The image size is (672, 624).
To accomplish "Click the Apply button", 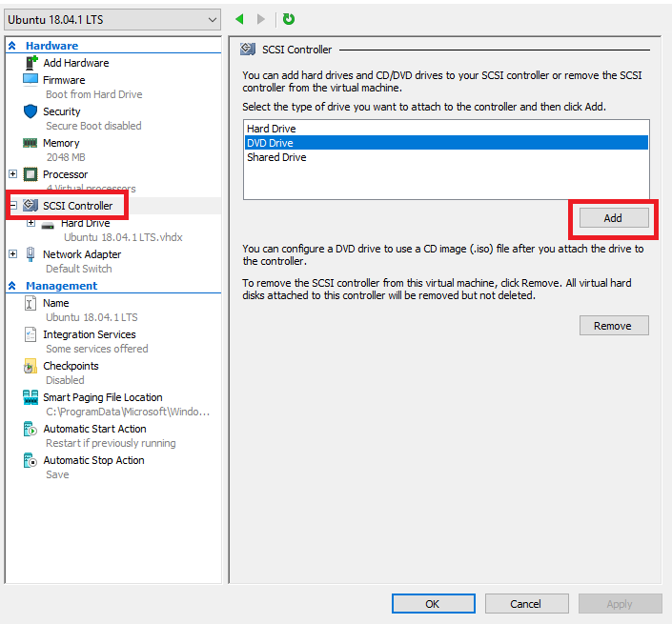I will pyautogui.click(x=620, y=604).
